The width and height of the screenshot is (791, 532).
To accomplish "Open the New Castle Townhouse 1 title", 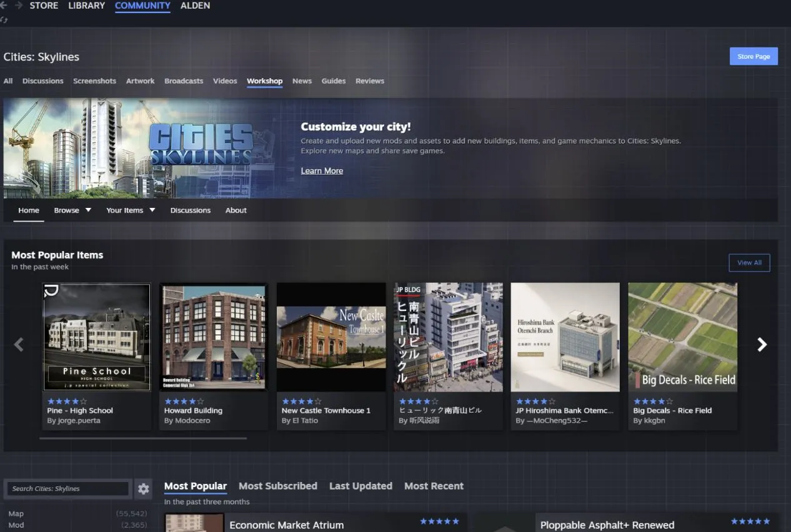I will (326, 411).
